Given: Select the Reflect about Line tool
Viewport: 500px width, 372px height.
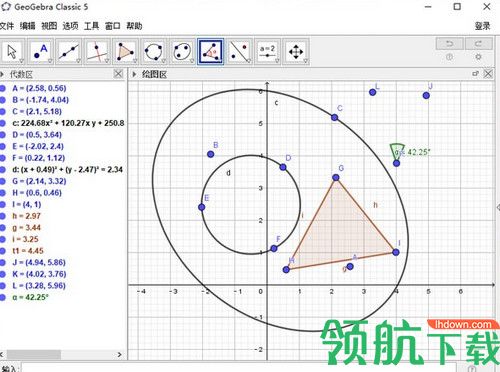Looking at the screenshot, I should (239, 51).
